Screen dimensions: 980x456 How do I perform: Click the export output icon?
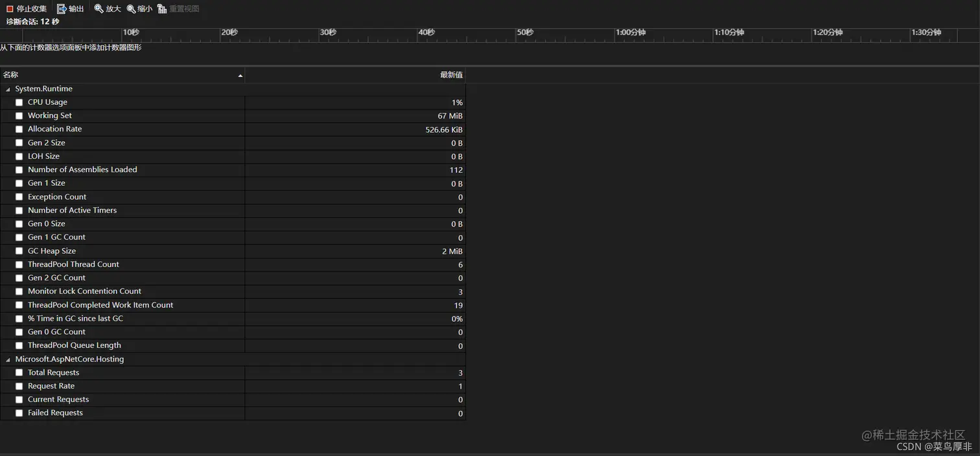(62, 8)
